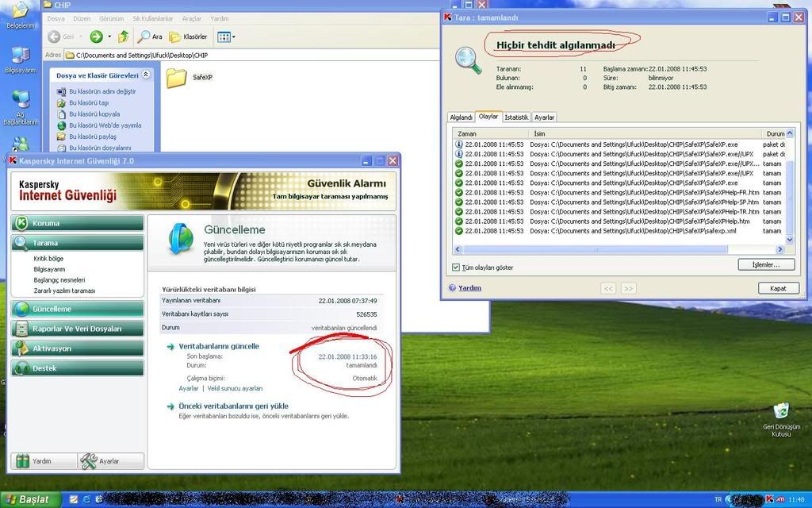Screen dimensions: 812x508
Task: Open the Views dropdown in Explorer toolbar
Action: click(226, 37)
